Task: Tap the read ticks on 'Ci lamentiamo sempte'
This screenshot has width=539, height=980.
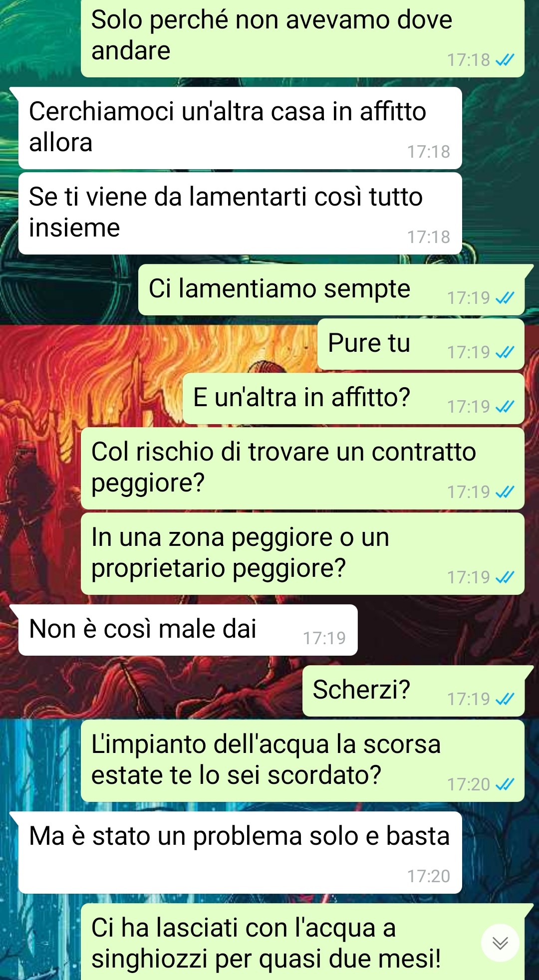Action: pos(505,298)
